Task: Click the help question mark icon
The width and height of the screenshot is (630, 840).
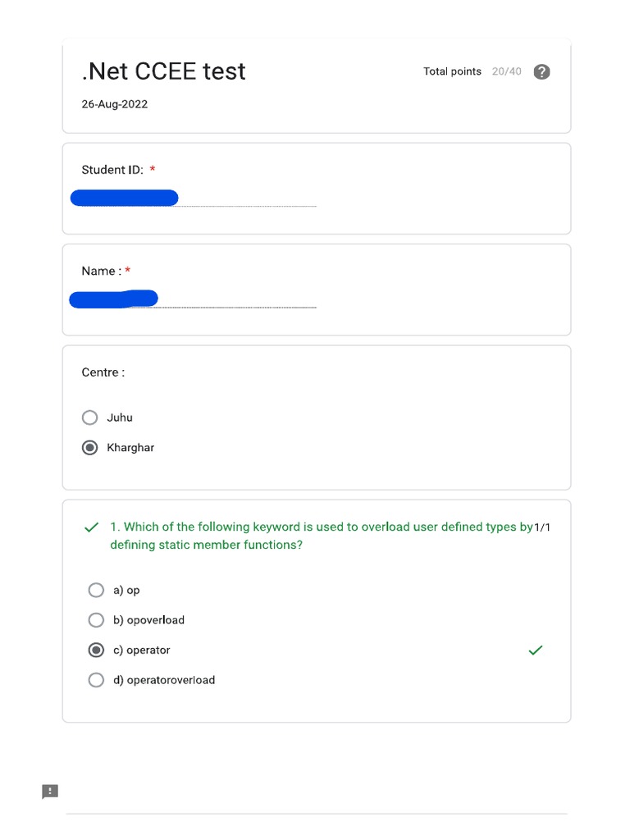Action: [x=541, y=72]
